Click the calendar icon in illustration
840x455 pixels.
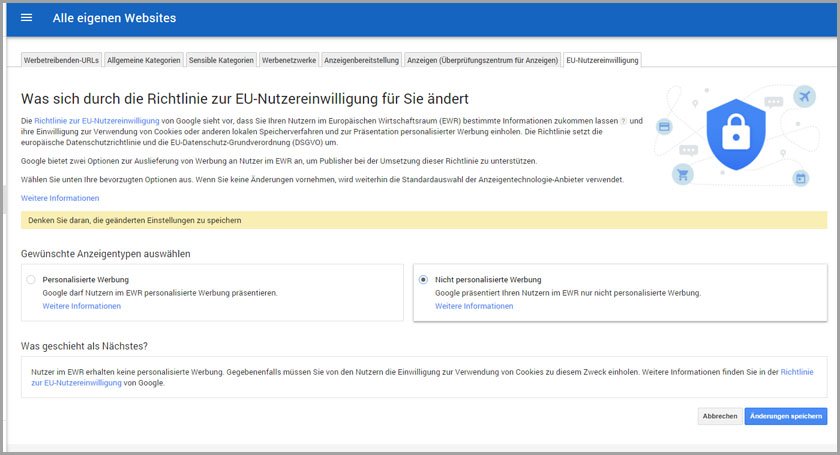800,178
